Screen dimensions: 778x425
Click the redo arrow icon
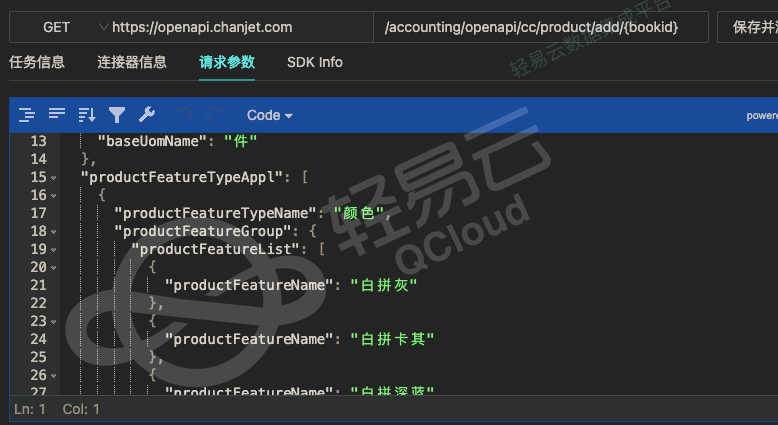(x=215, y=115)
